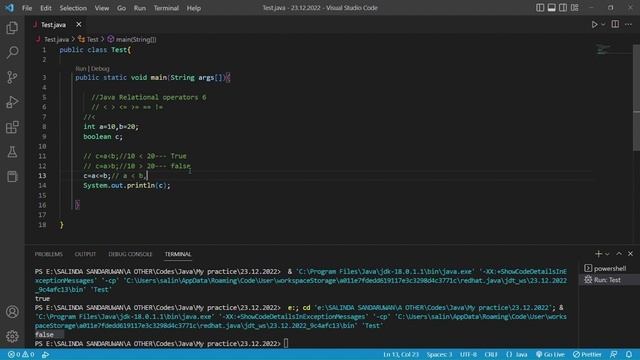Image resolution: width=640 pixels, height=360 pixels.
Task: Create a new terminal with plus icon
Action: tap(598, 254)
